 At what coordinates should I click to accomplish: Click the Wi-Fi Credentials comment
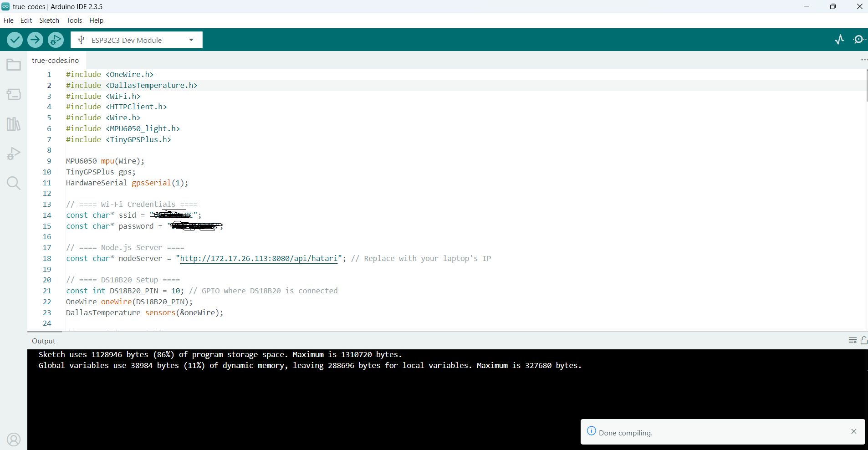pyautogui.click(x=132, y=204)
